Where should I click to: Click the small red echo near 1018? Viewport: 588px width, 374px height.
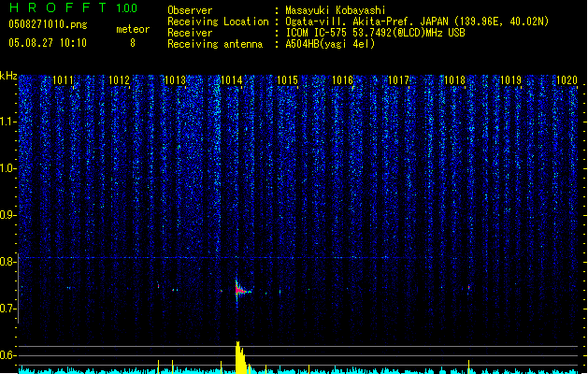pos(468,288)
